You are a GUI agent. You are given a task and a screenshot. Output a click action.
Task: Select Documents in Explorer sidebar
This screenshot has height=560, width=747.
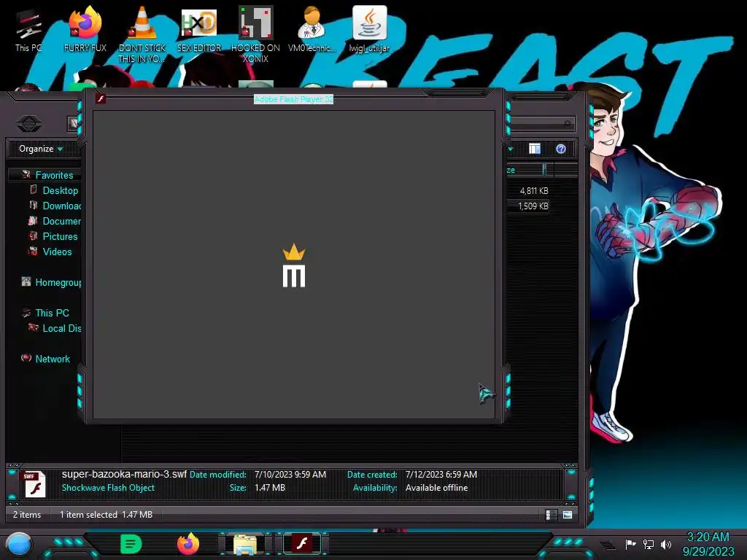(55, 221)
